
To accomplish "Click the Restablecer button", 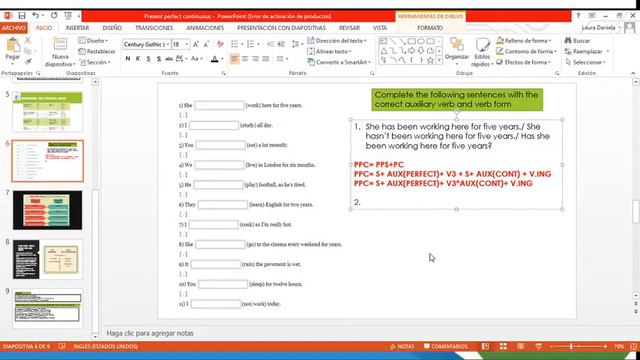I will coord(97,51).
